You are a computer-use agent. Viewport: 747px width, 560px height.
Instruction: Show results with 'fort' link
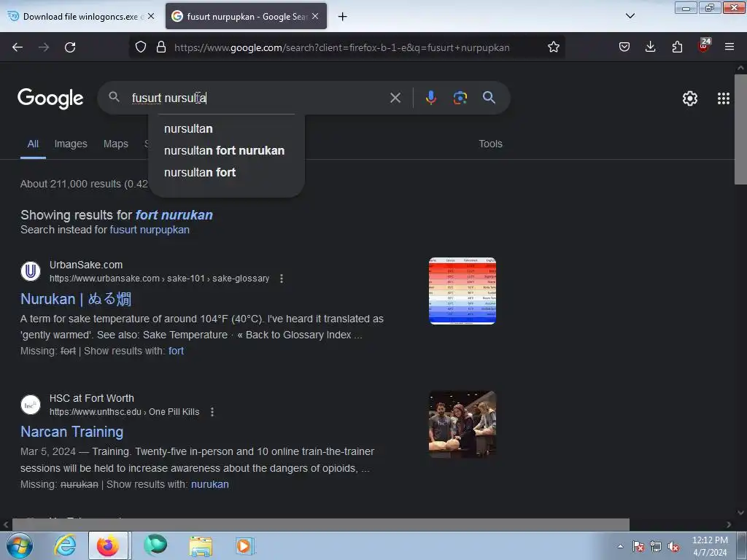pos(176,351)
